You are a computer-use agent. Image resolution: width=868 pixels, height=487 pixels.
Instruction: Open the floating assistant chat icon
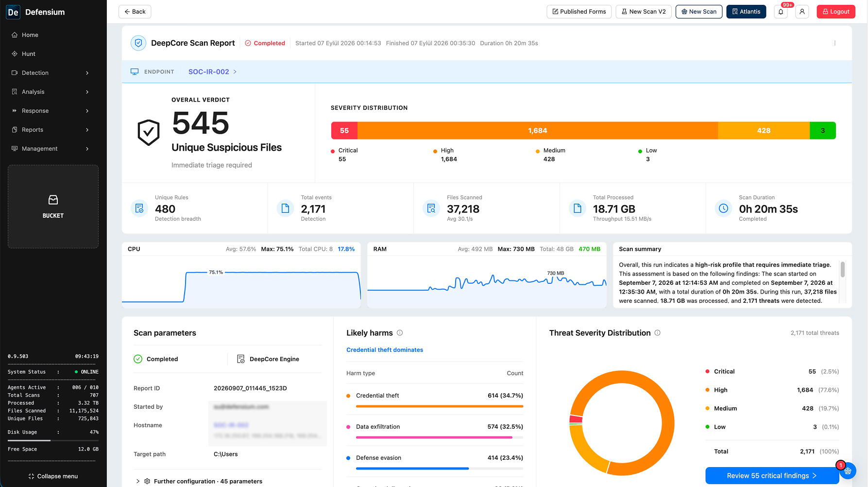point(848,471)
